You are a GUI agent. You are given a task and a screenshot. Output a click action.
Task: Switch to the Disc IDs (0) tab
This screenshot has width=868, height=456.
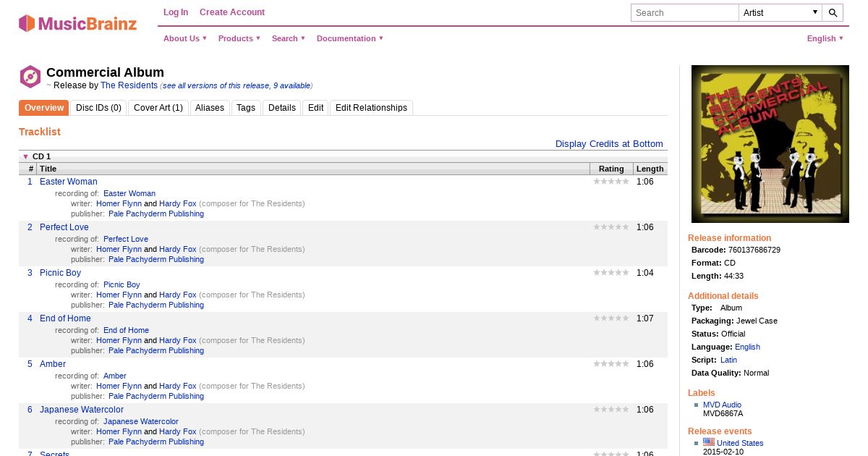(x=98, y=108)
